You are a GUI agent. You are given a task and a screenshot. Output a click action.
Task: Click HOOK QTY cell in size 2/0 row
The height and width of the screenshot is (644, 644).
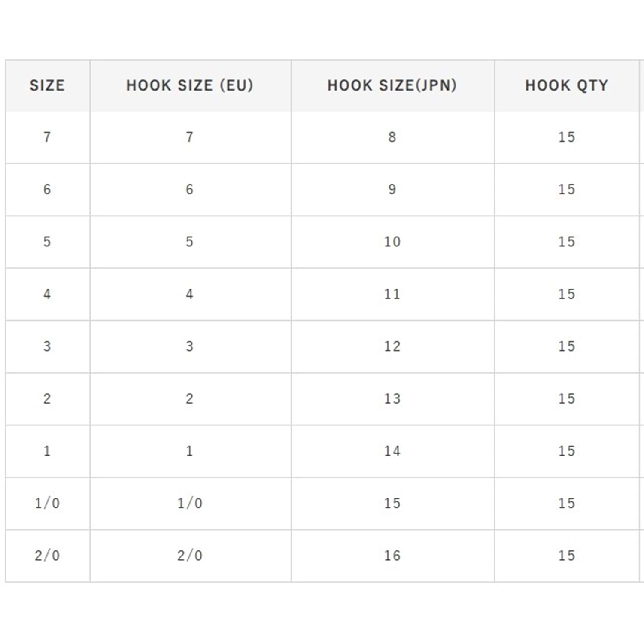tap(566, 556)
